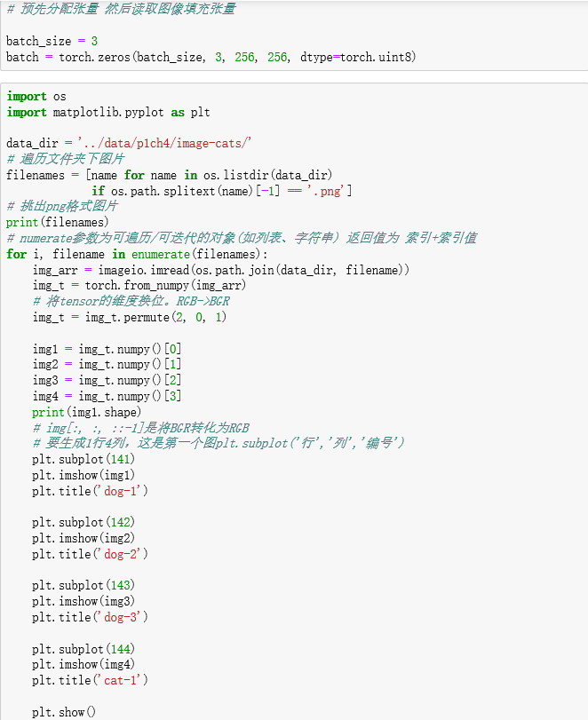This screenshot has width=588, height=720.
Task: Click the plt.title('dog-1') line
Action: tap(90, 491)
